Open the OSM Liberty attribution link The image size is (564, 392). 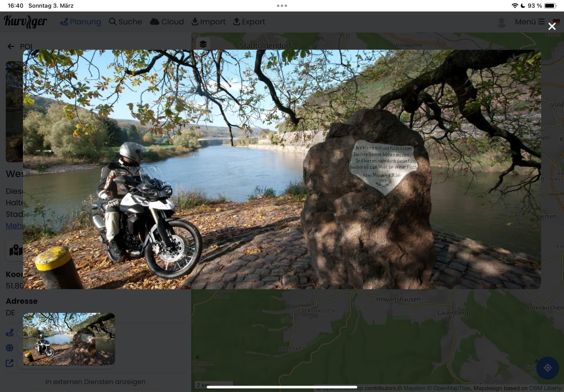pyautogui.click(x=545, y=388)
